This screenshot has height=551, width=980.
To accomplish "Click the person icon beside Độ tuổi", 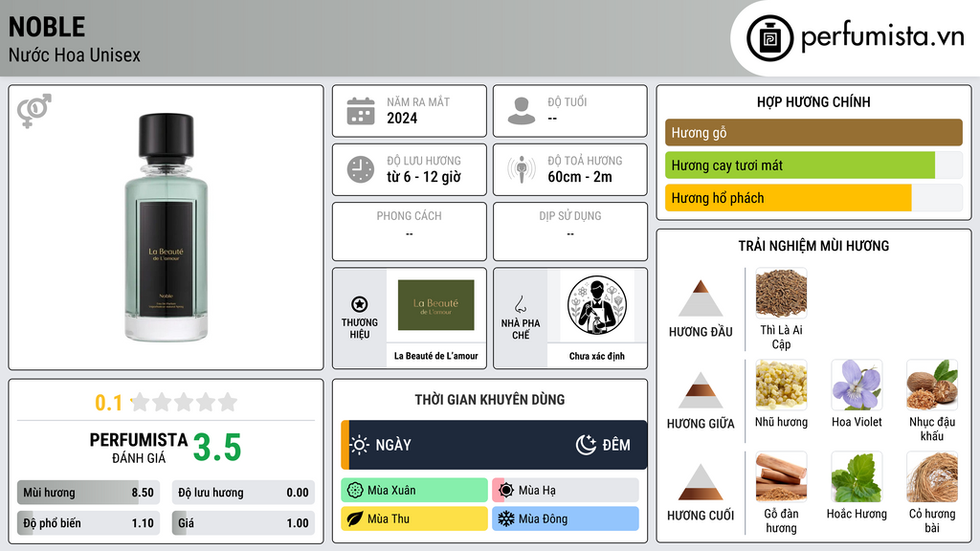I will pyautogui.click(x=522, y=111).
